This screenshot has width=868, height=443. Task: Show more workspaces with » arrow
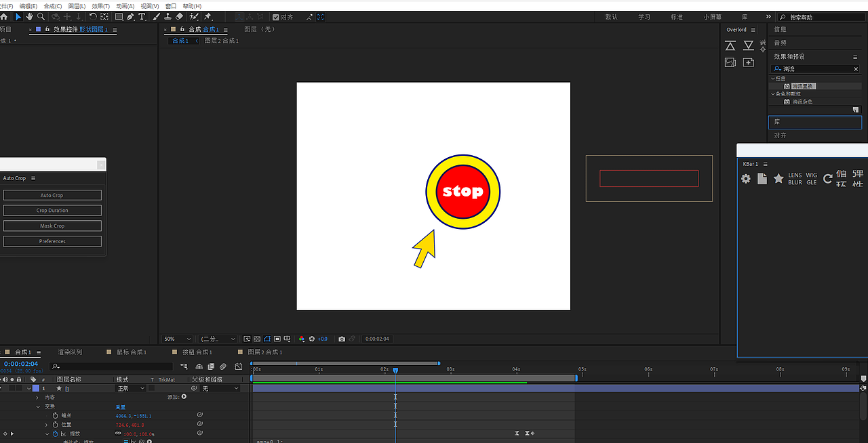pyautogui.click(x=768, y=17)
